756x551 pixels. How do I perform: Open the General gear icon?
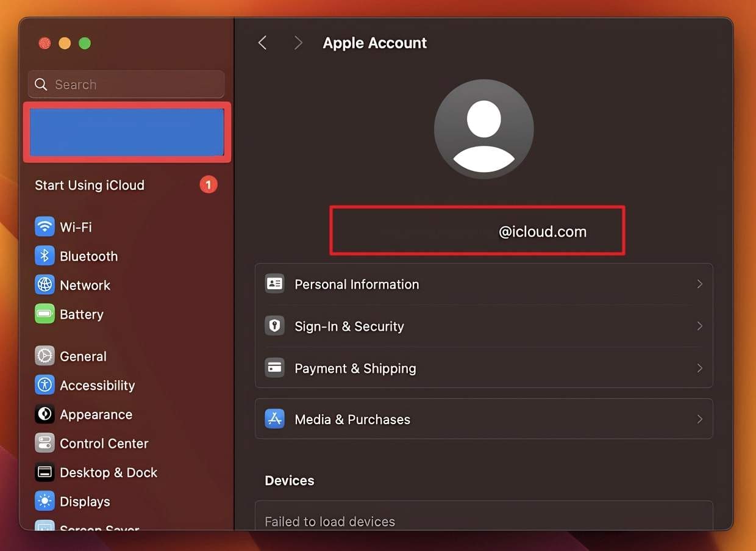tap(45, 356)
